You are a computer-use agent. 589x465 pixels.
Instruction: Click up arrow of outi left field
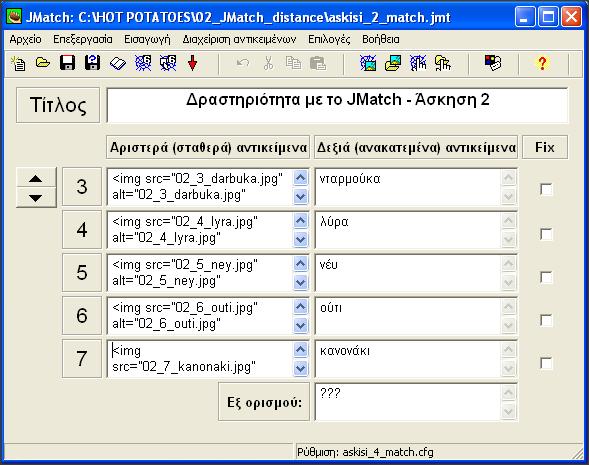click(301, 307)
